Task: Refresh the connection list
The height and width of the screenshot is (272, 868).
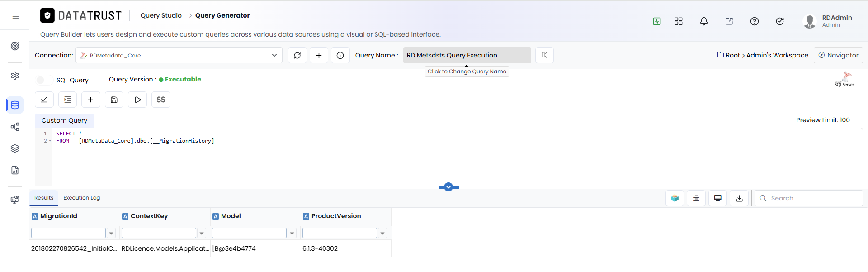Action: [297, 55]
